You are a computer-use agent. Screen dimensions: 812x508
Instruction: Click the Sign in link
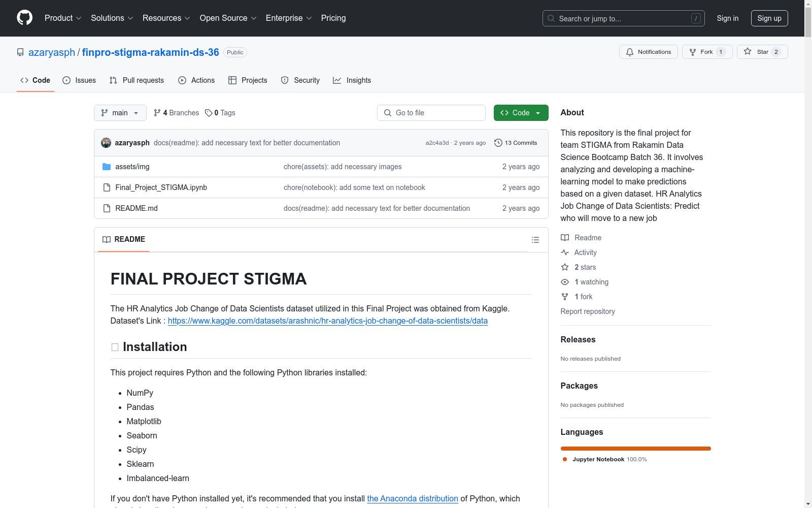point(728,18)
